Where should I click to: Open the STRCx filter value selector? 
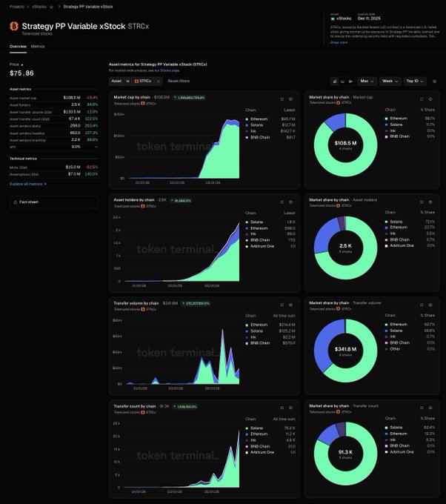click(x=143, y=82)
